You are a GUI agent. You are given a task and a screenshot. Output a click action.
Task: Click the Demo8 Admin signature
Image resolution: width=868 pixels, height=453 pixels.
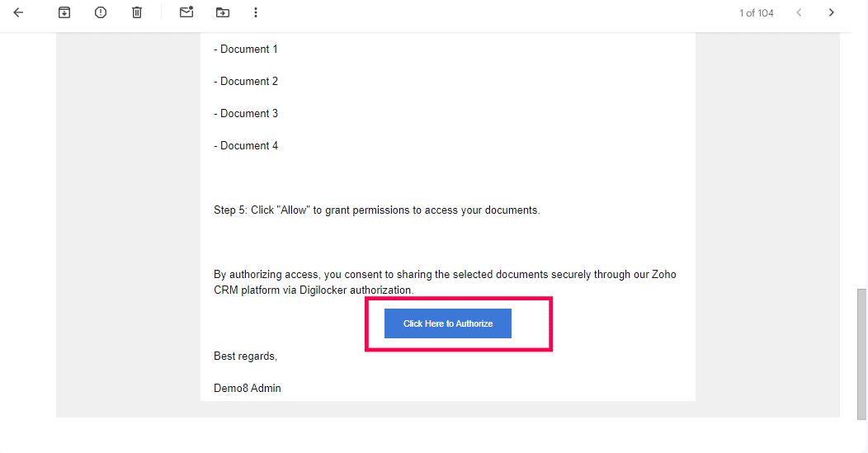[248, 388]
